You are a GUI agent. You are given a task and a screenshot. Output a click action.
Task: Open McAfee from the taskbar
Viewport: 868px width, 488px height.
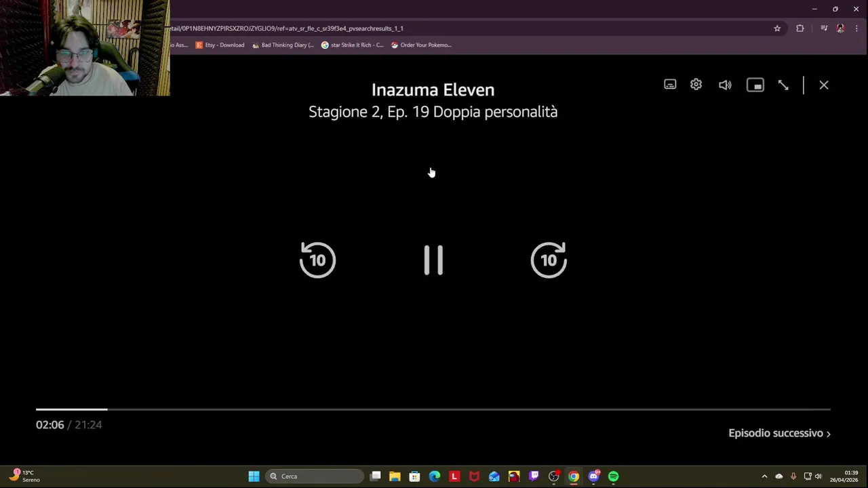click(474, 476)
